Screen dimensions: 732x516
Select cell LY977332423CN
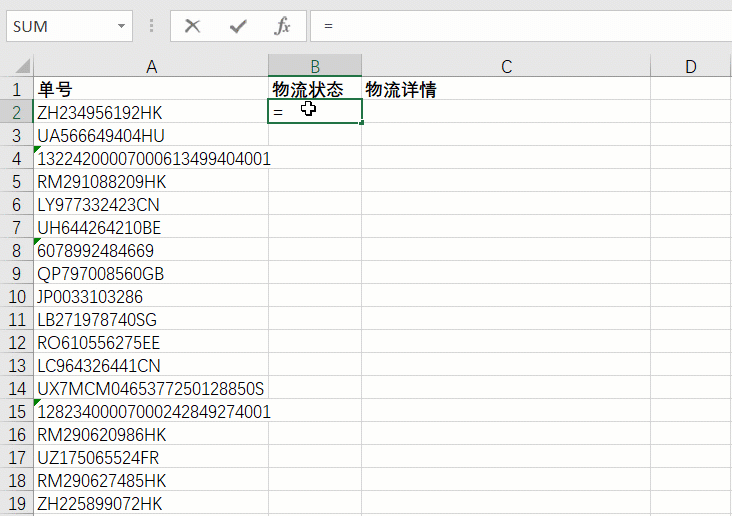151,205
